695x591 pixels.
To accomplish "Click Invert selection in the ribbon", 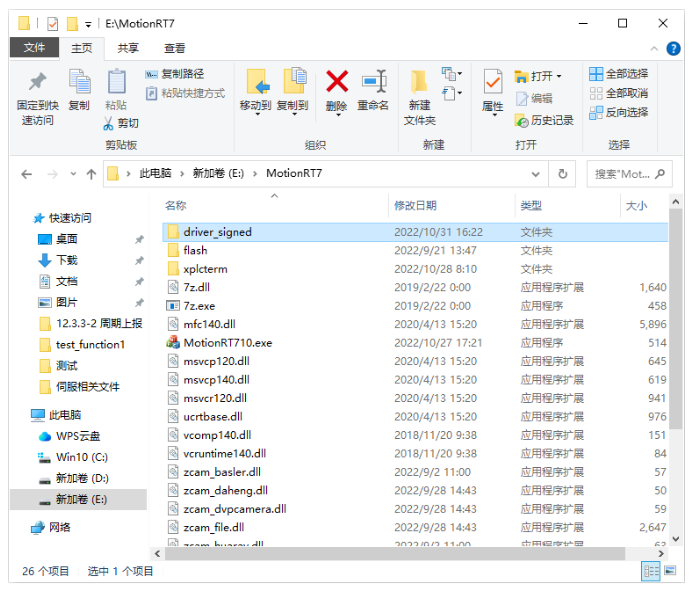I will [x=618, y=113].
